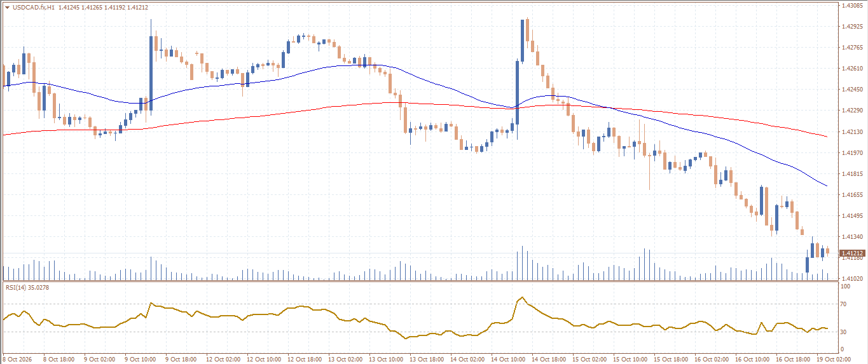This screenshot has height=364, width=868.
Task: Click the 1.41340 price axis label
Action: point(851,237)
